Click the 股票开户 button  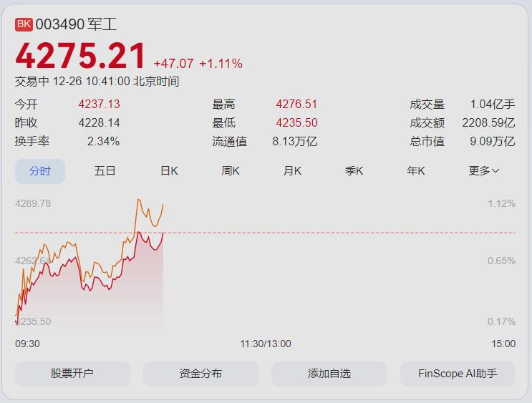72,374
